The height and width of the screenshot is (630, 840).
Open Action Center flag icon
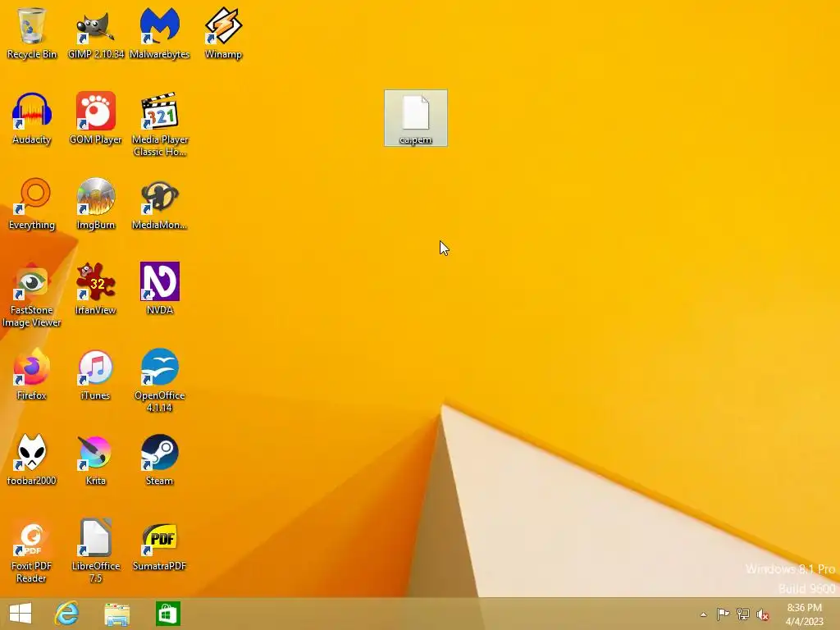click(723, 614)
